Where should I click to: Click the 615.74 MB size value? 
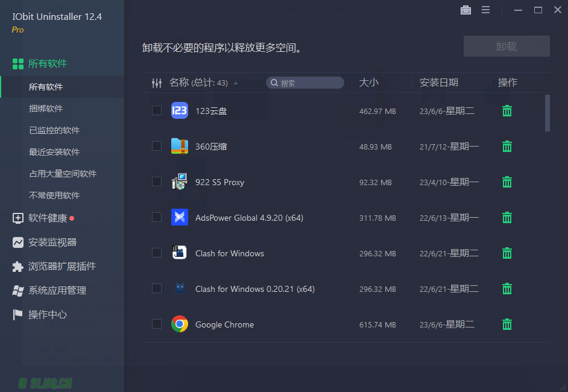tap(377, 324)
